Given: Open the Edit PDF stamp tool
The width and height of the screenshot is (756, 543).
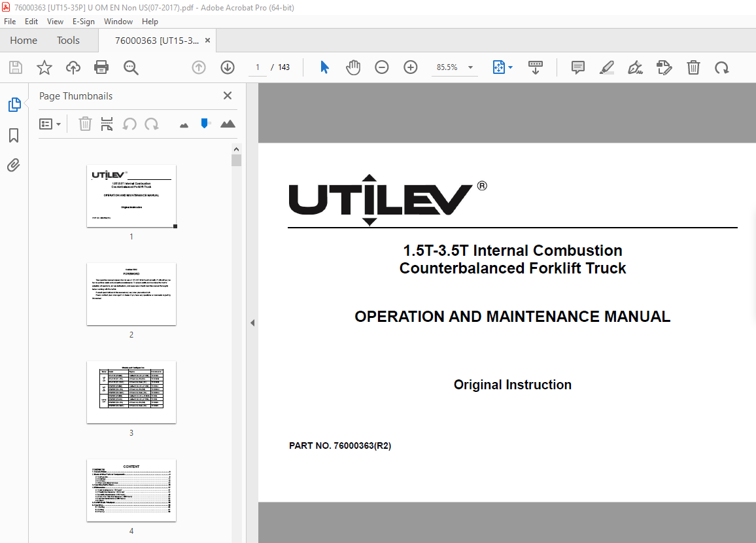Looking at the screenshot, I should [664, 67].
